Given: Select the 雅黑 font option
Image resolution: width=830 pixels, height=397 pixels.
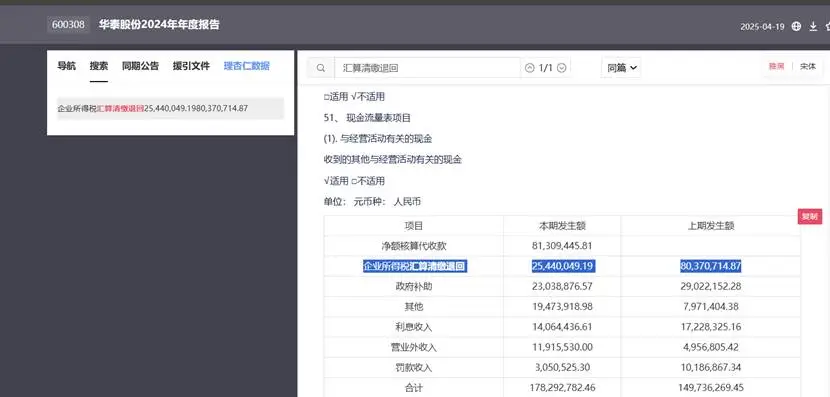Looking at the screenshot, I should click(x=776, y=66).
